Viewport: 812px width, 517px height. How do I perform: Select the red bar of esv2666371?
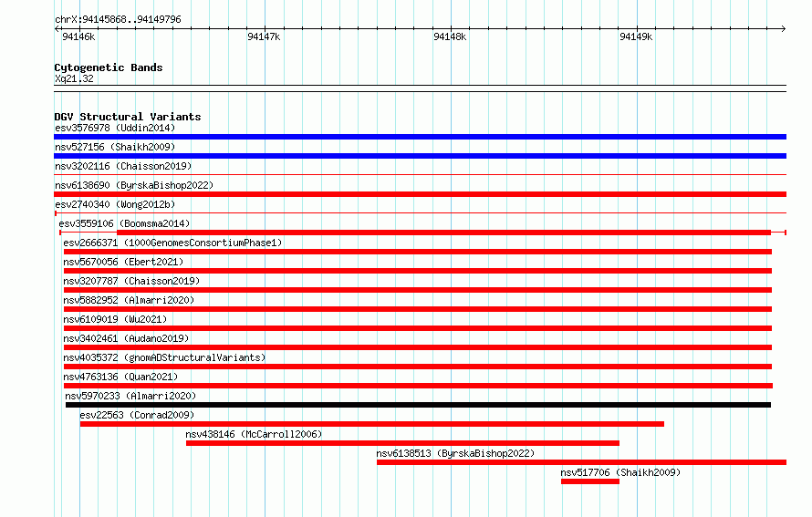pyautogui.click(x=417, y=252)
